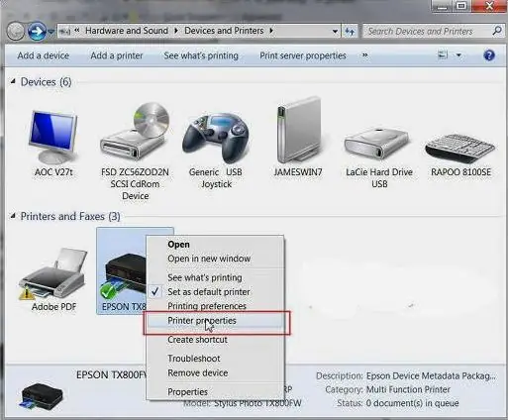
Task: Choose Printing preferences
Action: [x=215, y=306]
